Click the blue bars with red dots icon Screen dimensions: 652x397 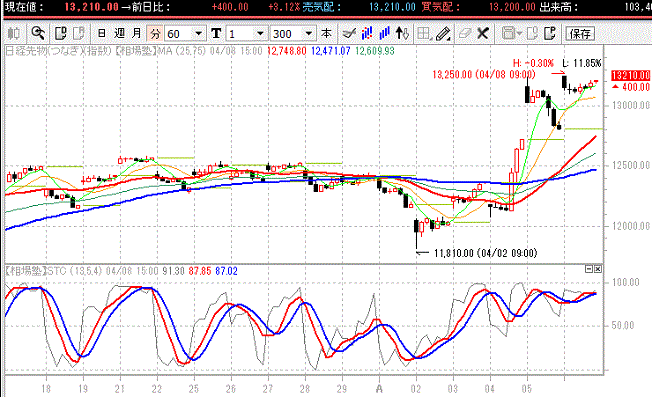(367, 33)
